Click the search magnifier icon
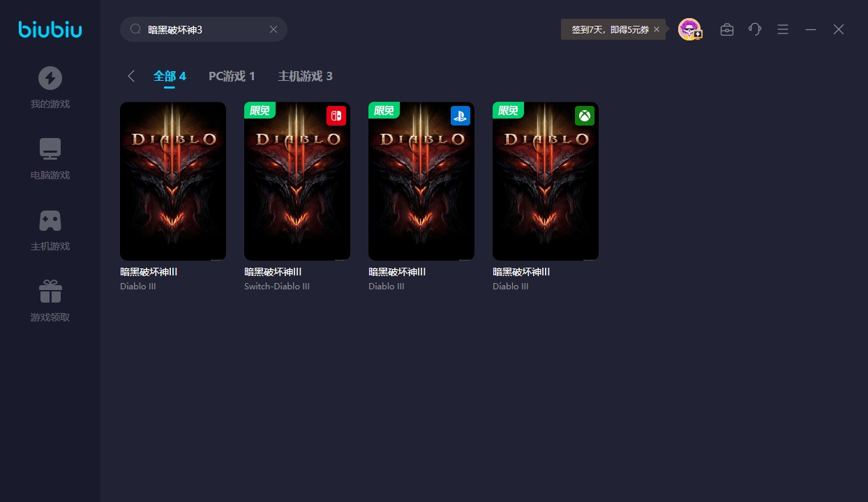The height and width of the screenshot is (502, 868). [x=136, y=29]
